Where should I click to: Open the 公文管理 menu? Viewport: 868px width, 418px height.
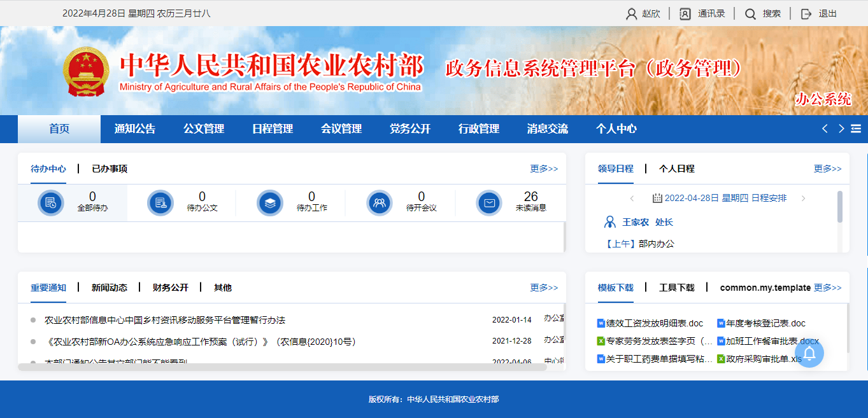pyautogui.click(x=204, y=129)
